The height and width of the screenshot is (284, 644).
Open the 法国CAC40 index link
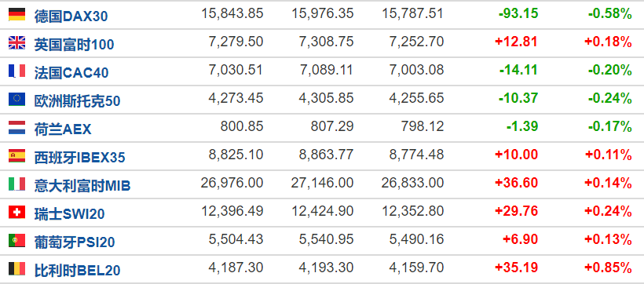[71, 73]
